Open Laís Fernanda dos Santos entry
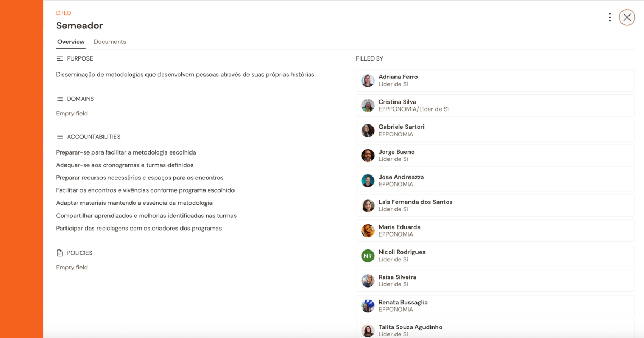The width and height of the screenshot is (644, 338). coord(495,206)
